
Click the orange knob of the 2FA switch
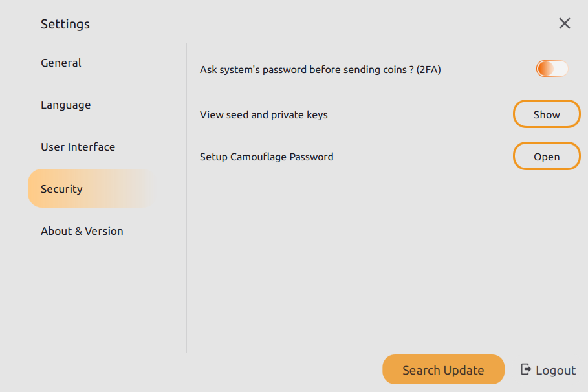(x=545, y=69)
